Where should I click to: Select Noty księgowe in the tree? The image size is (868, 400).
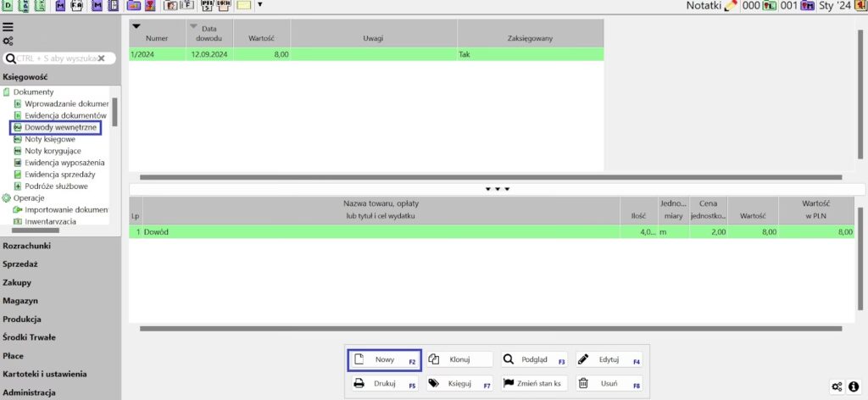pos(50,139)
